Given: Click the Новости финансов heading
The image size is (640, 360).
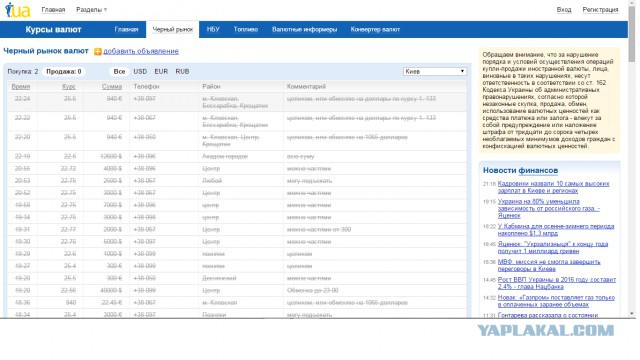Looking at the screenshot, I should [x=520, y=170].
